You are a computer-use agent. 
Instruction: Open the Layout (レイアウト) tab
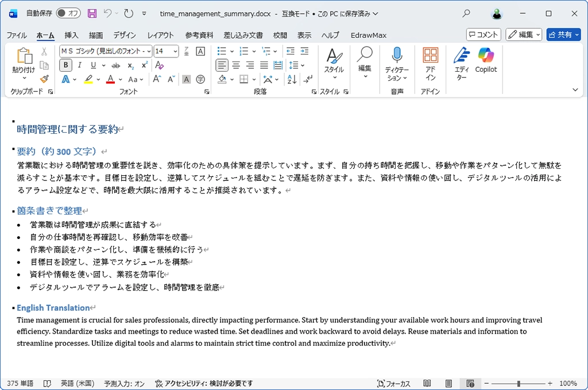(x=160, y=35)
